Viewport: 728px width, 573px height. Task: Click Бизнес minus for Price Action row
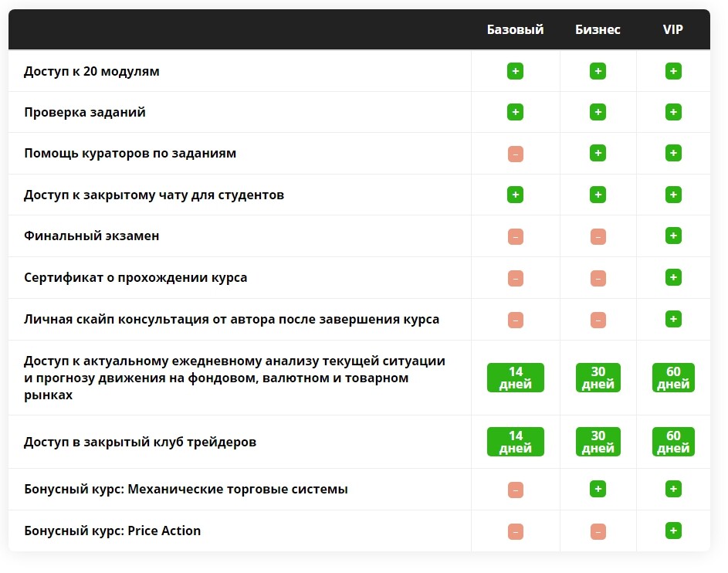pyautogui.click(x=598, y=531)
